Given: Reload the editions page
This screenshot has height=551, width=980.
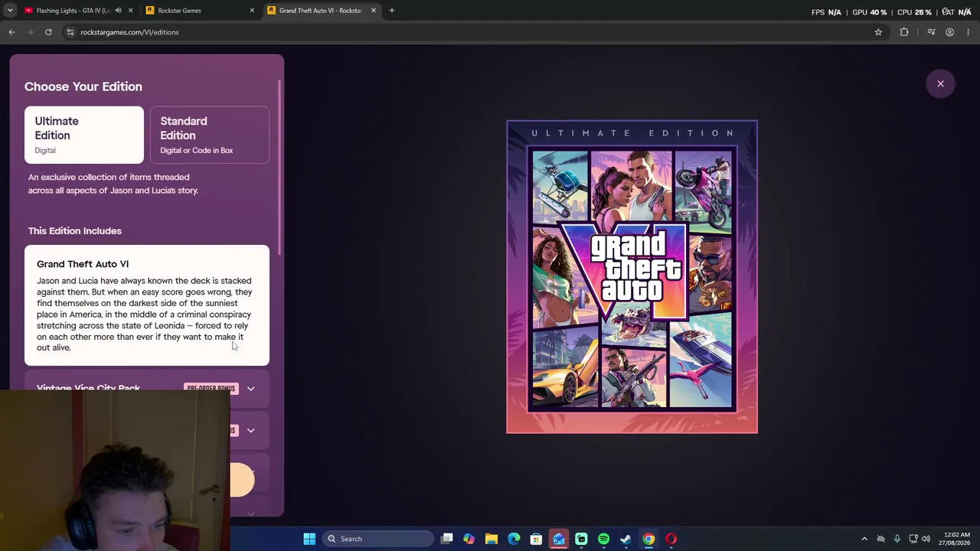Looking at the screenshot, I should (x=48, y=32).
